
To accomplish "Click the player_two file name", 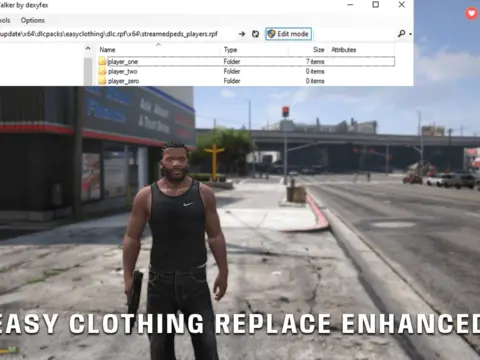I will 123,71.
